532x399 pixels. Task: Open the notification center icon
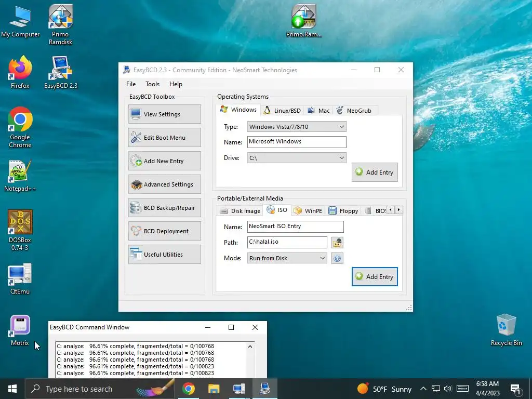point(516,389)
